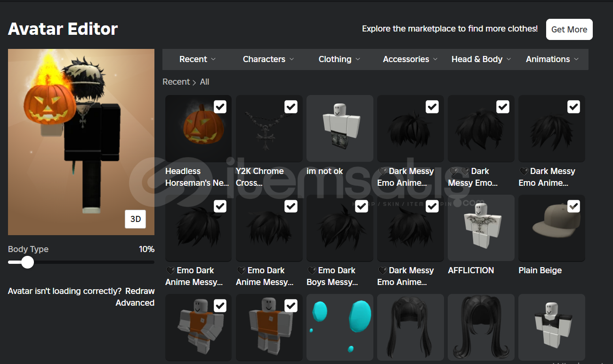
Task: Toggle the double-heart Dark Messy Emo checkbox
Action: (x=503, y=107)
